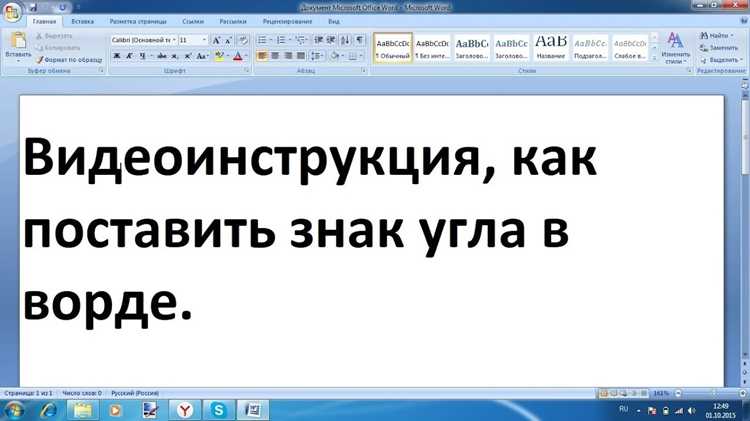Click the Shrink Font icon
This screenshot has width=750, height=421.
click(x=228, y=40)
